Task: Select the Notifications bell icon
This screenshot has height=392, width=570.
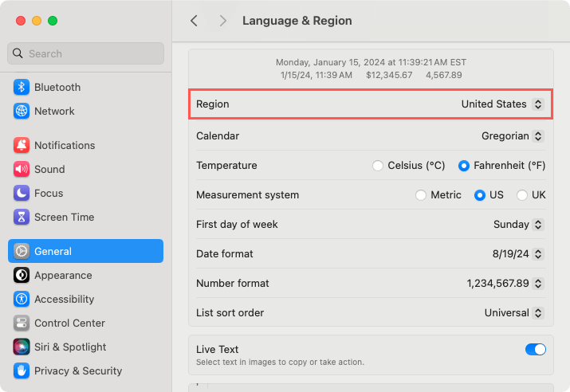Action: tap(22, 145)
